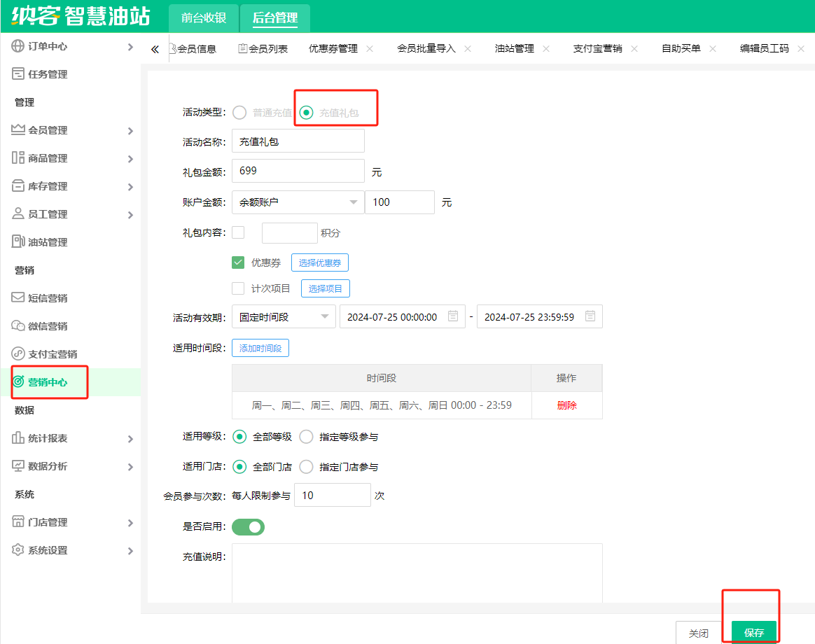
Task: Open the 固定时间段 validity dropdown
Action: click(284, 316)
